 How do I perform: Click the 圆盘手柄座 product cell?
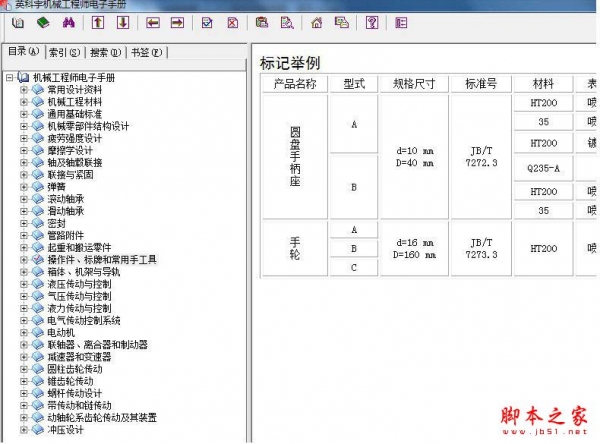pos(295,157)
